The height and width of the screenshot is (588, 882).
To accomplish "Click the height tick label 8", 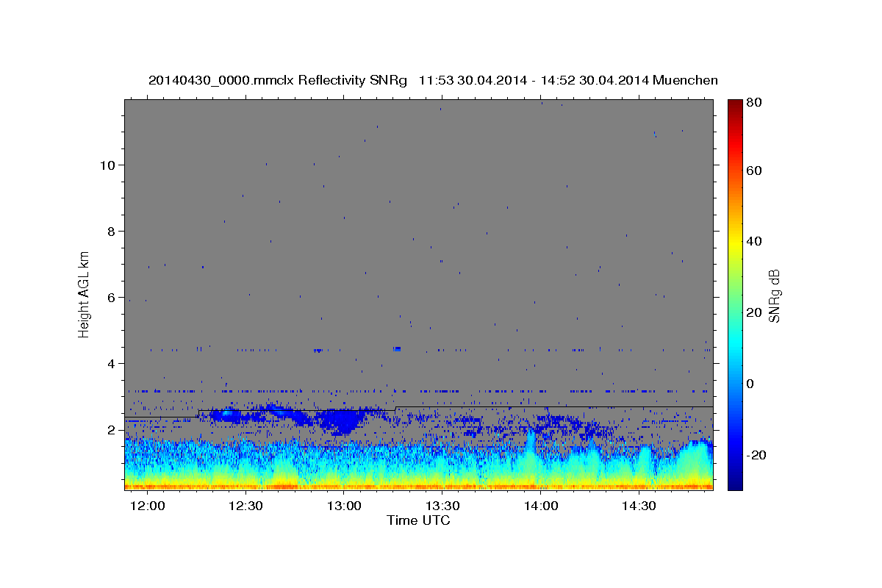I will tap(111, 232).
